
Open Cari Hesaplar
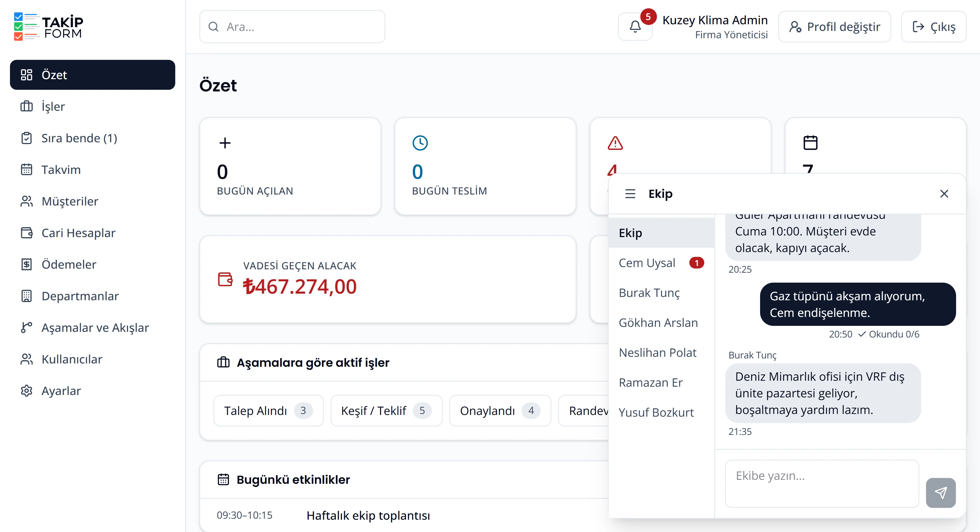point(92,233)
